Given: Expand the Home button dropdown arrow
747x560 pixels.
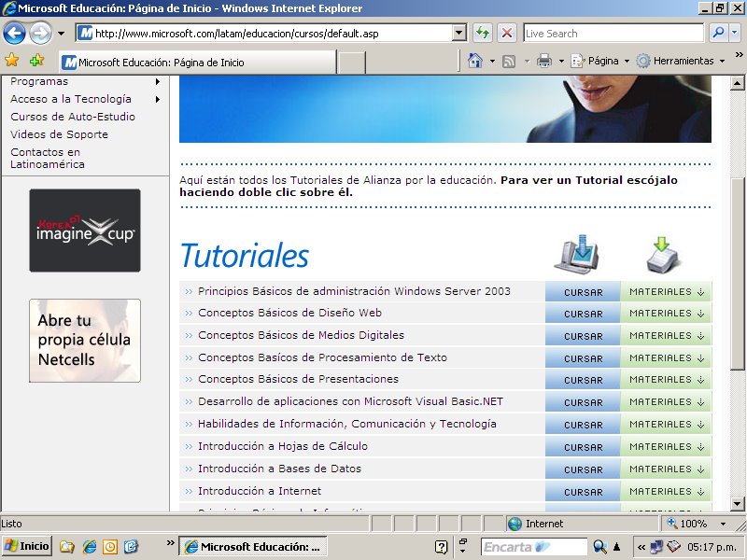Looking at the screenshot, I should coord(492,61).
